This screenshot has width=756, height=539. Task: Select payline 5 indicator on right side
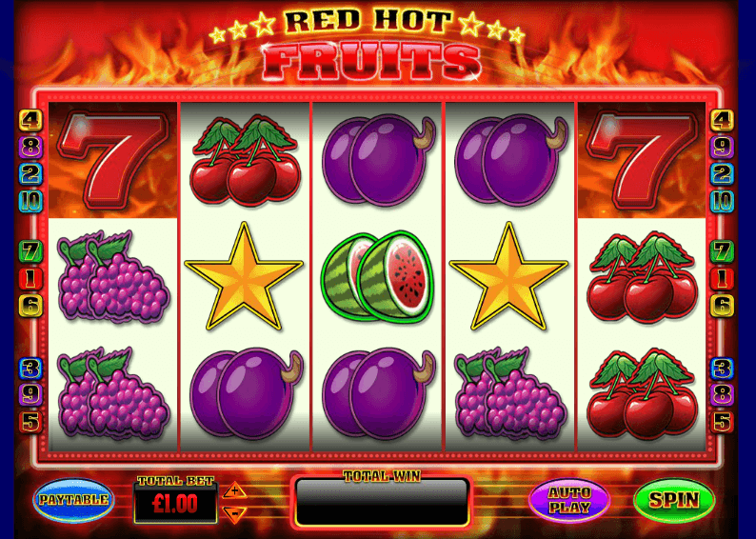pos(722,422)
